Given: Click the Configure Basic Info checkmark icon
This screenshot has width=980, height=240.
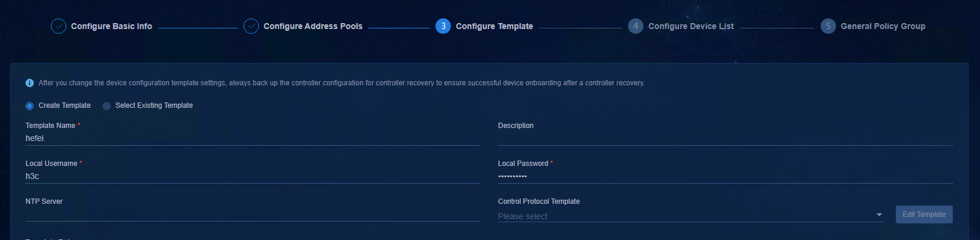Looking at the screenshot, I should point(59,26).
